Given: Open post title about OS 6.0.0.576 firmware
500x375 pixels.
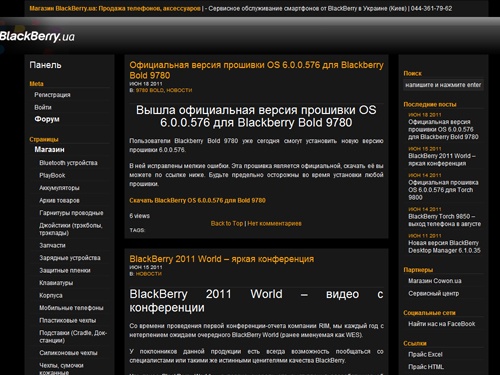Looking at the screenshot, I should tap(256, 70).
